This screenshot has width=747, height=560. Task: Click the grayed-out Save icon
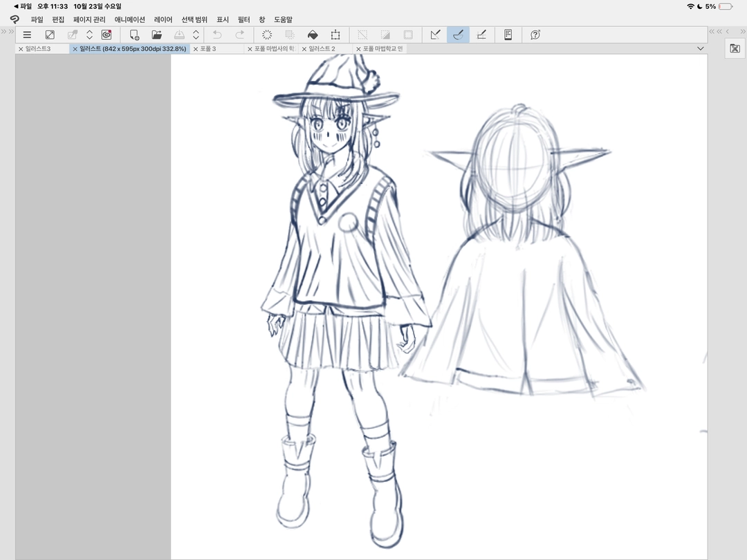(x=179, y=35)
